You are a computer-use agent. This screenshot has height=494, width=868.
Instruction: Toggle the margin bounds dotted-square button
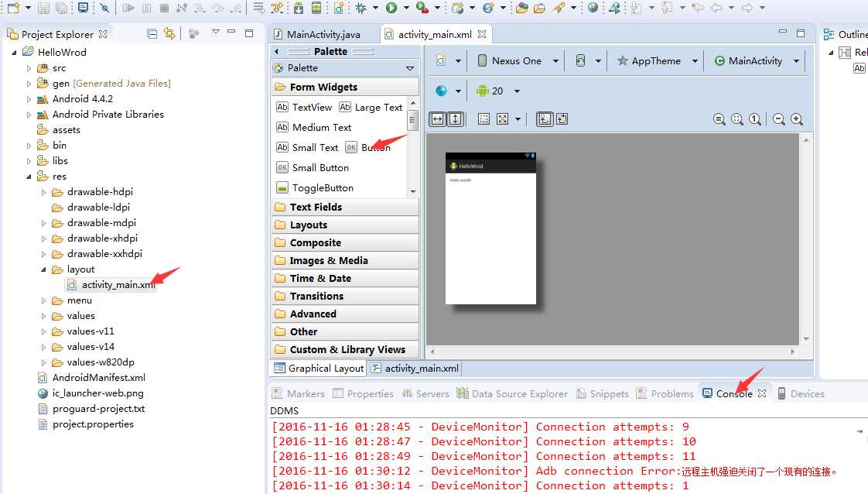pyautogui.click(x=484, y=119)
